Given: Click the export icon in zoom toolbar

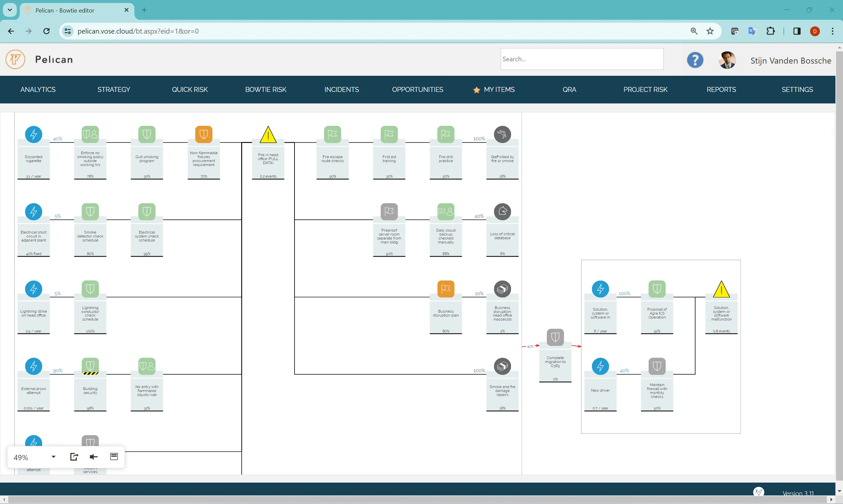Looking at the screenshot, I should click(x=74, y=457).
